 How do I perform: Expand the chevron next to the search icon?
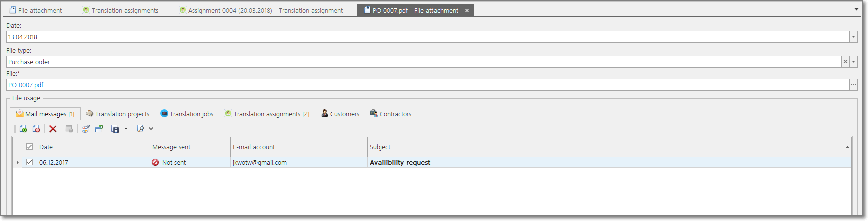pos(151,129)
